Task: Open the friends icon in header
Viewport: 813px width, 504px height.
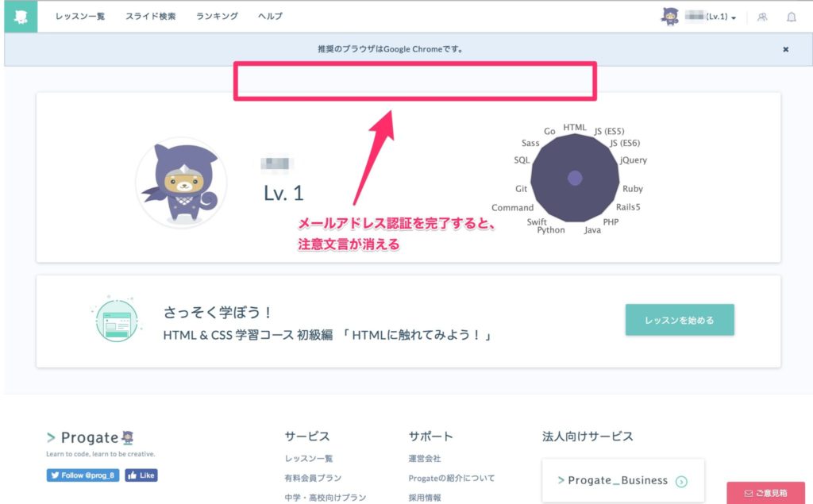Action: 762,17
